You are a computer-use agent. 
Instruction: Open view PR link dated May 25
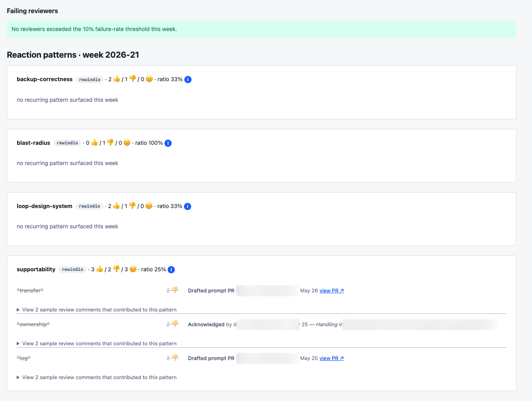(x=332, y=358)
